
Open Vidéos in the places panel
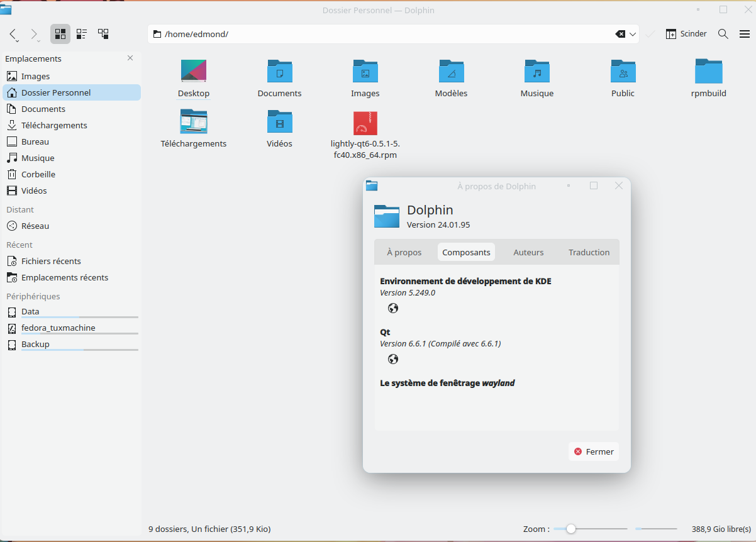click(72, 191)
